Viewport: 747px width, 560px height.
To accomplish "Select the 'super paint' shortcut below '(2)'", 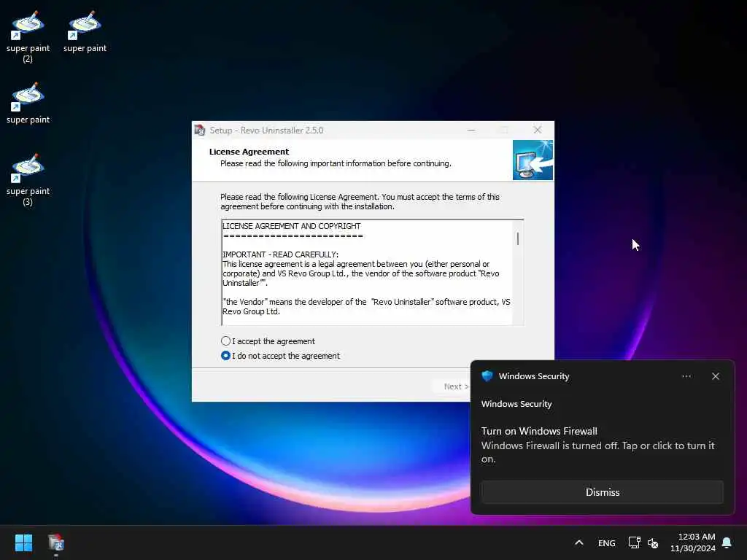I will tap(28, 103).
